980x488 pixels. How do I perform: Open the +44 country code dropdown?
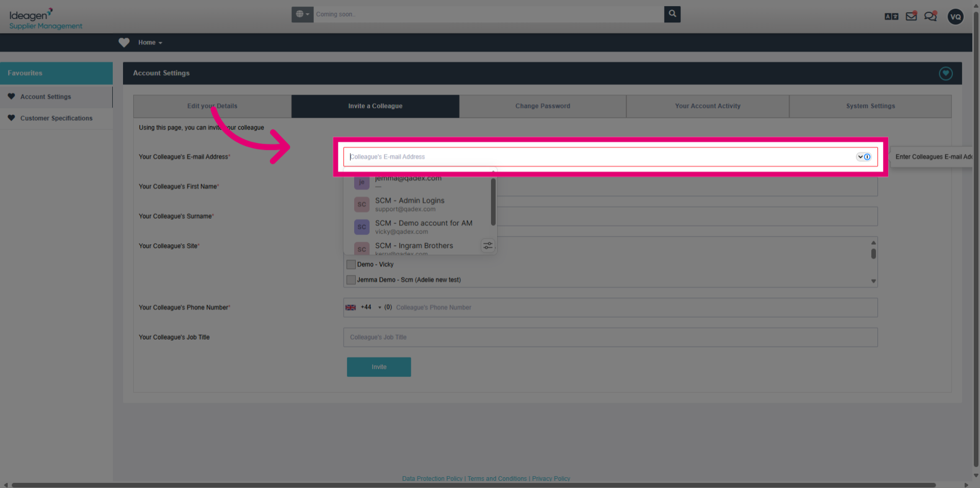pyautogui.click(x=363, y=307)
